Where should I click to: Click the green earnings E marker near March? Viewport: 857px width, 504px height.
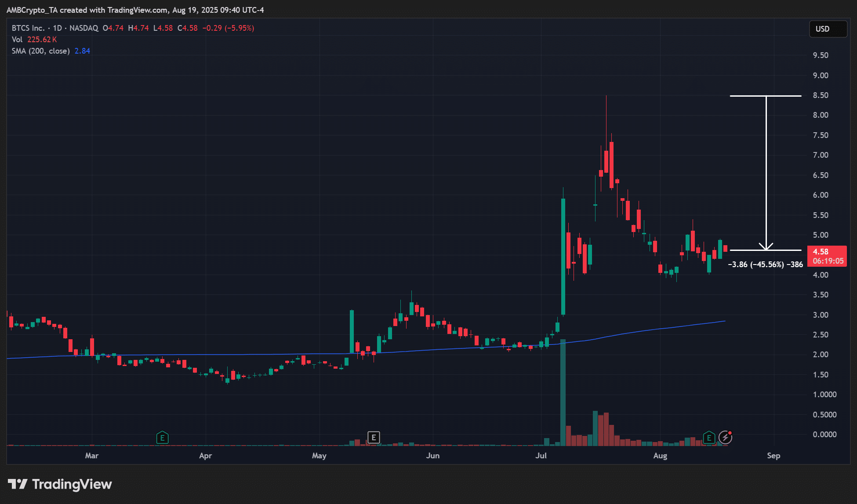pyautogui.click(x=162, y=438)
